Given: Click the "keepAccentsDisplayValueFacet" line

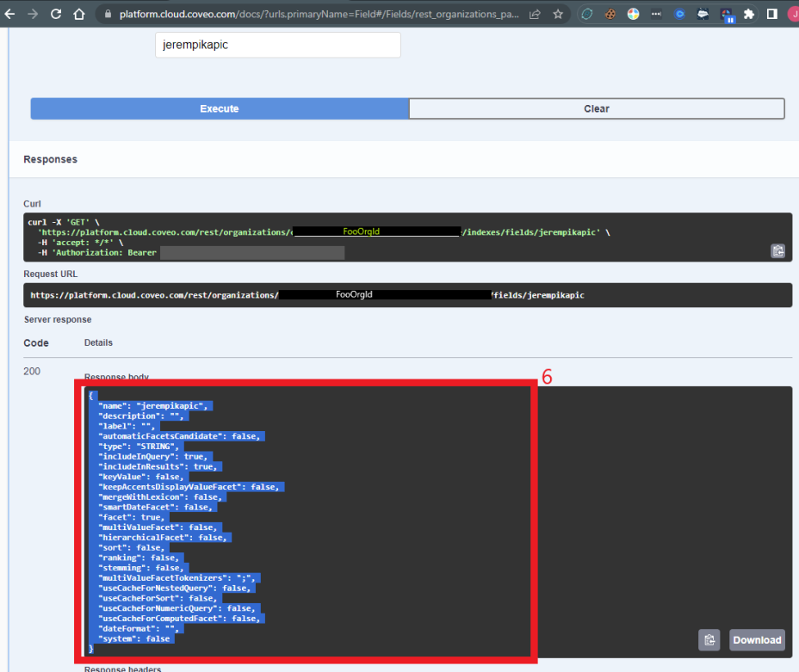Looking at the screenshot, I should pos(189,487).
